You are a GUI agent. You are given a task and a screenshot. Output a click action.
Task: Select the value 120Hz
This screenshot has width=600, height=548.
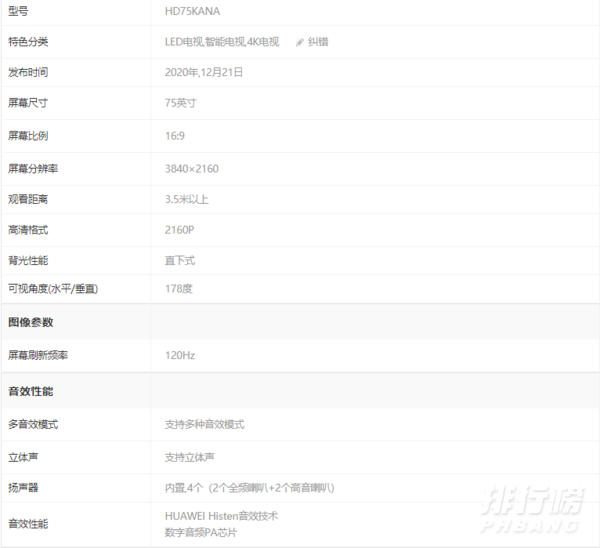(180, 356)
